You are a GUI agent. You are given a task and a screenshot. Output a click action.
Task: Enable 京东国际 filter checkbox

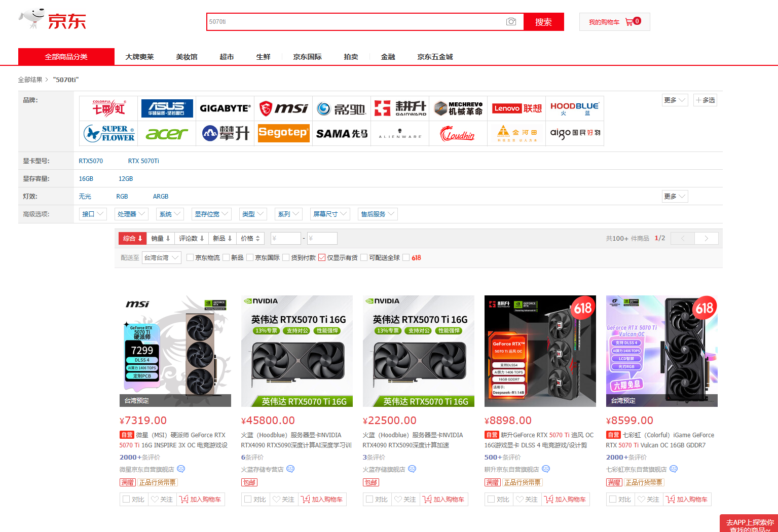point(250,257)
